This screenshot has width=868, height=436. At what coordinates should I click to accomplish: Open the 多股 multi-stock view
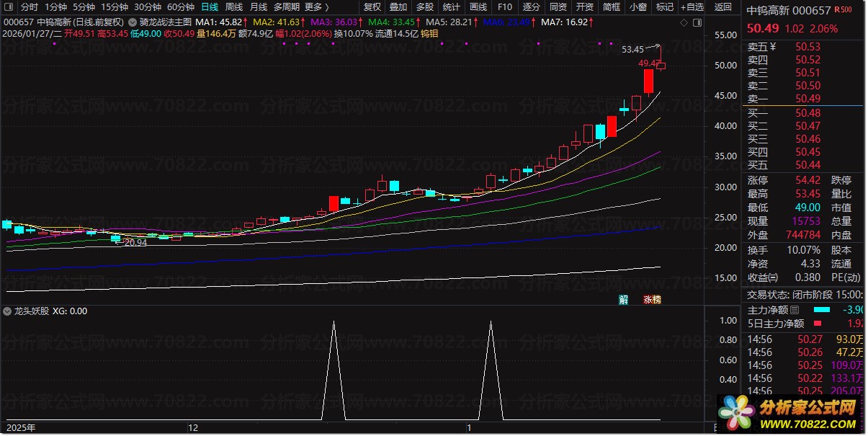[x=425, y=6]
